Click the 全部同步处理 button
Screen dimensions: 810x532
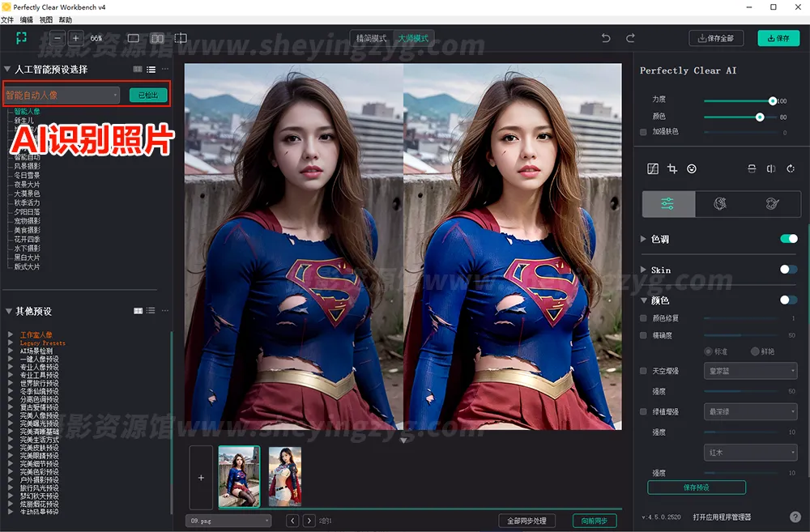click(527, 521)
